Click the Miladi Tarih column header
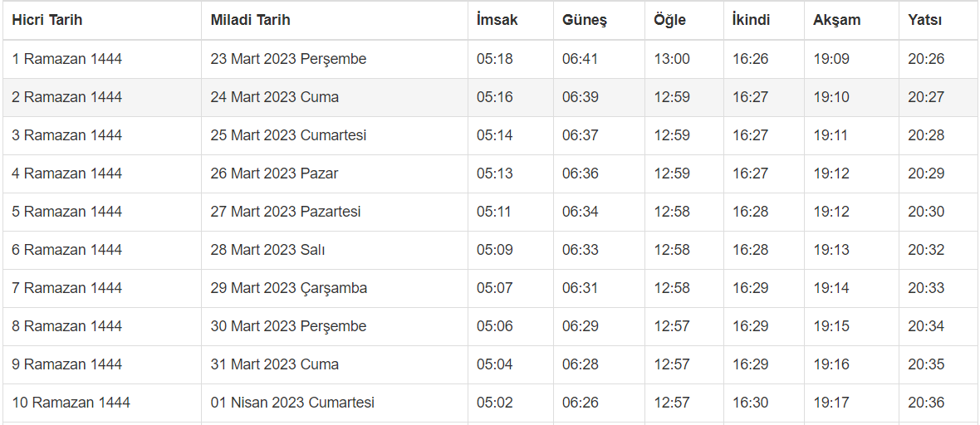Viewport: 980px width, 425px height. coord(250,20)
